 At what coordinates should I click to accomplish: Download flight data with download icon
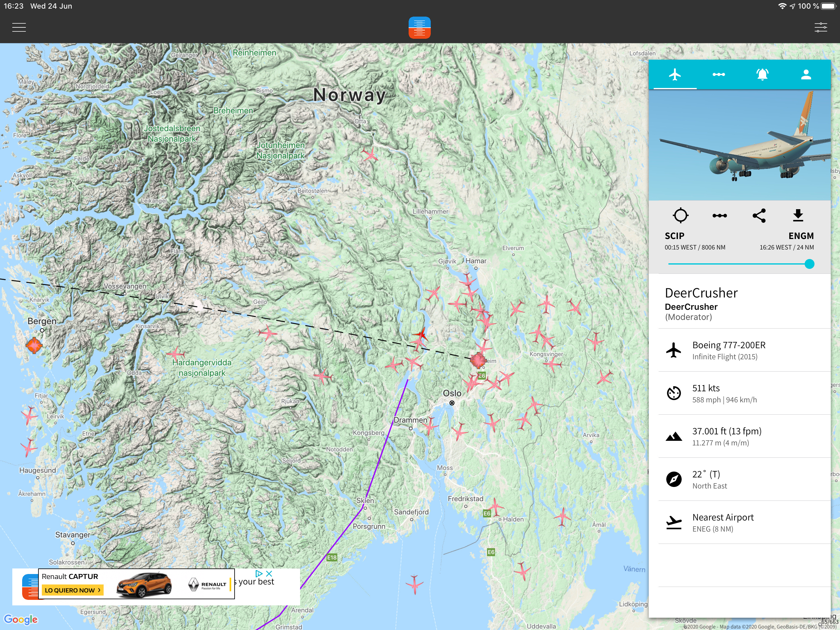pos(798,215)
